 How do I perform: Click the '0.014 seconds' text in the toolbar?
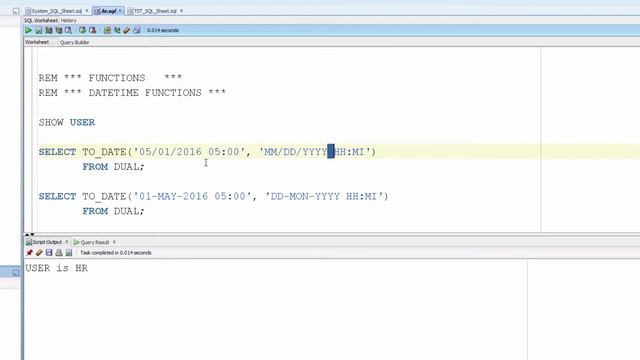tap(163, 30)
